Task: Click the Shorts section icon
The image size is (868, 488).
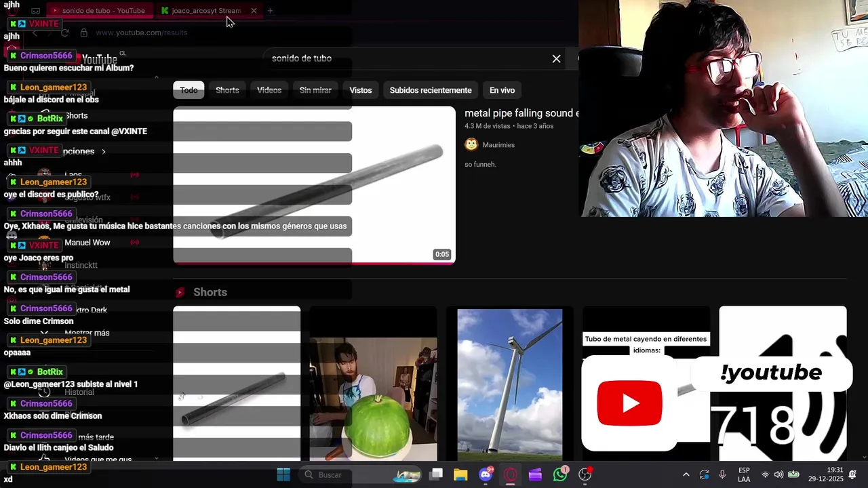Action: pyautogui.click(x=180, y=292)
